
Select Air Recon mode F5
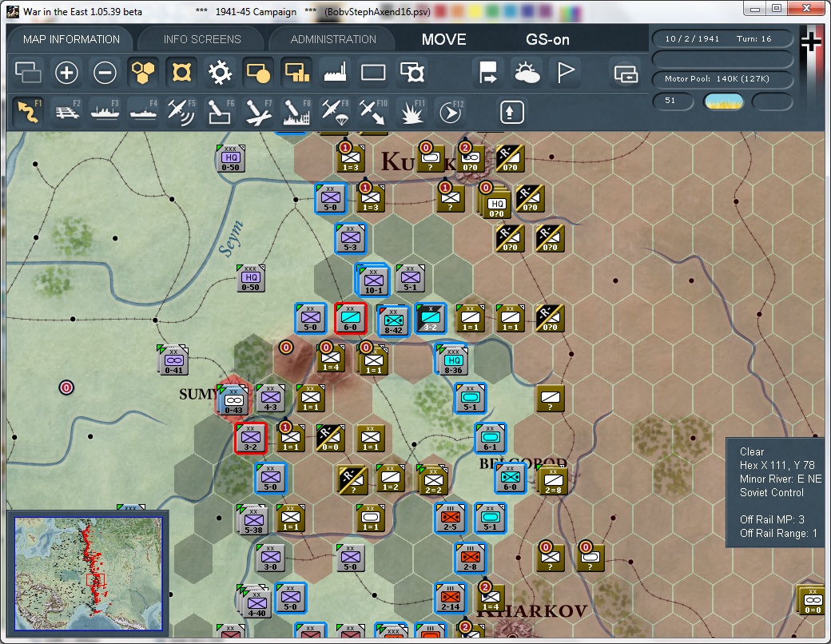[x=181, y=111]
